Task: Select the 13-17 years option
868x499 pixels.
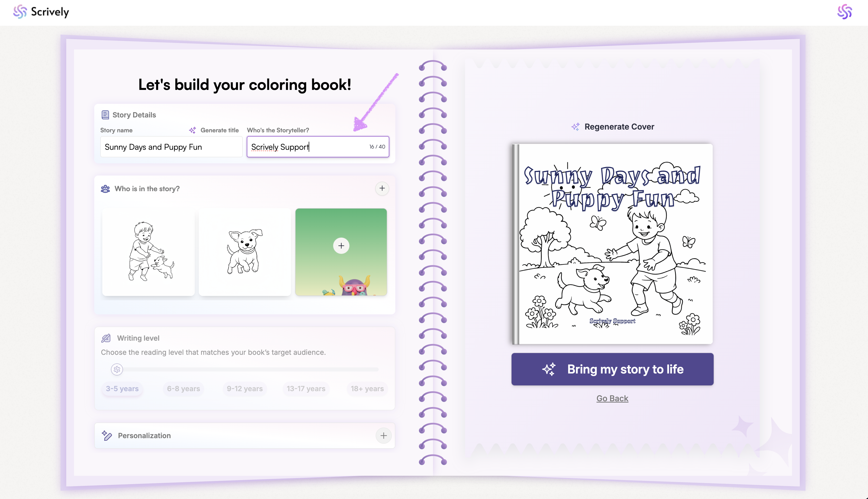Action: pos(306,389)
